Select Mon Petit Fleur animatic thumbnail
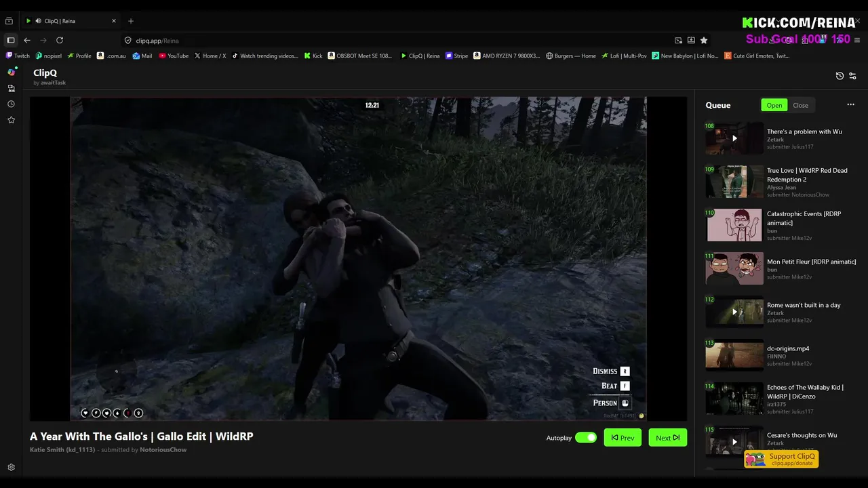868x488 pixels. (734, 268)
